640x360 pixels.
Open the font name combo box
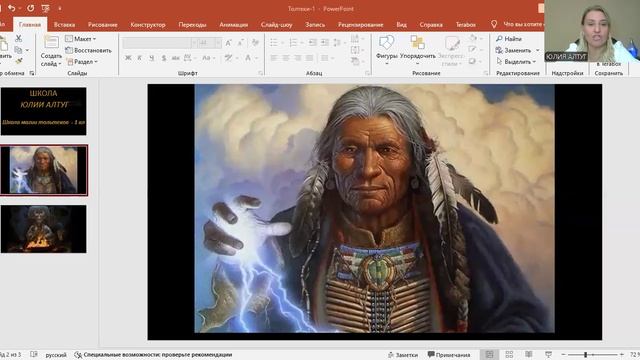coord(160,43)
